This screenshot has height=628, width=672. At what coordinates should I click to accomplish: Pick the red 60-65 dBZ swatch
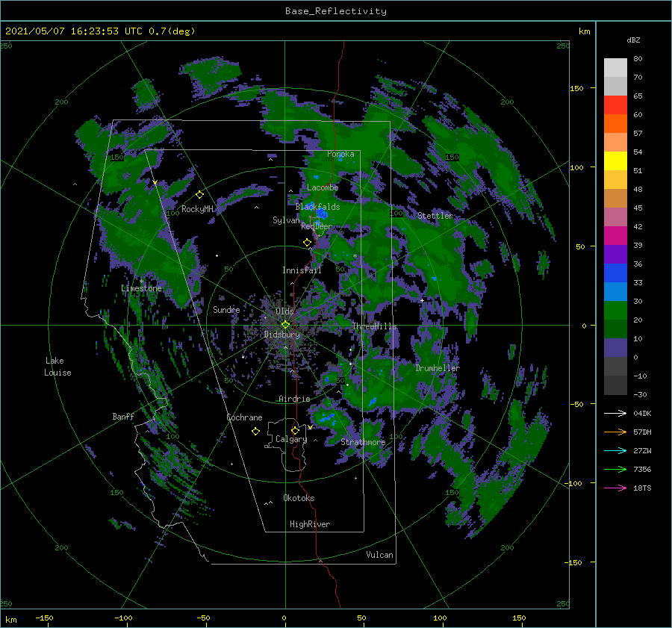pos(615,105)
